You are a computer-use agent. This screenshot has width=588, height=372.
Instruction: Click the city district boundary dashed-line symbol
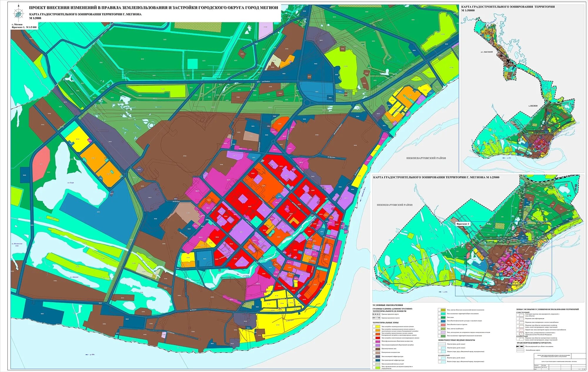click(376, 314)
